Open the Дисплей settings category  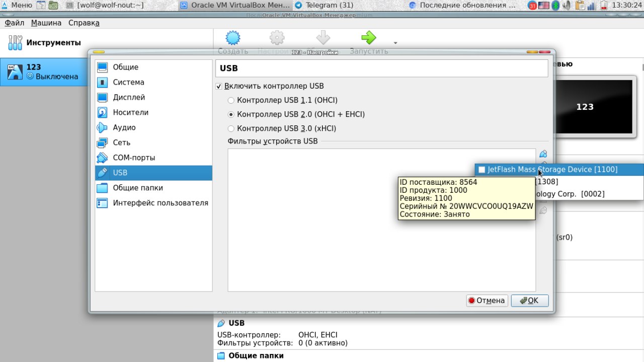(x=153, y=97)
